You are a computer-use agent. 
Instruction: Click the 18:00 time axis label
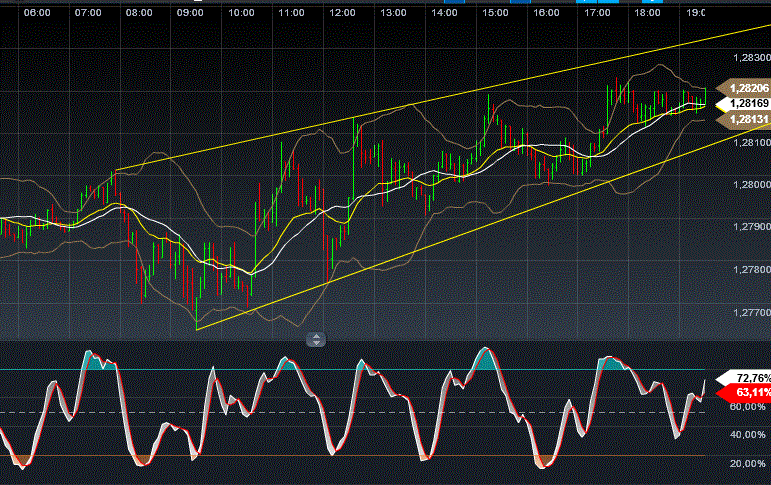pyautogui.click(x=647, y=12)
